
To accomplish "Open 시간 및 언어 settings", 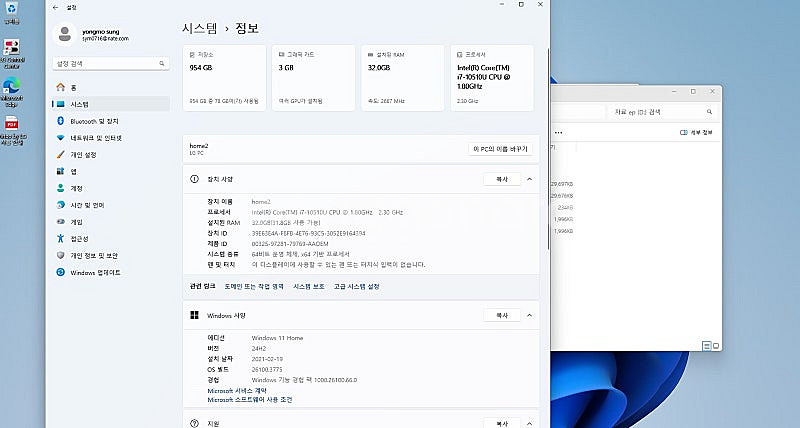I will tap(111, 205).
